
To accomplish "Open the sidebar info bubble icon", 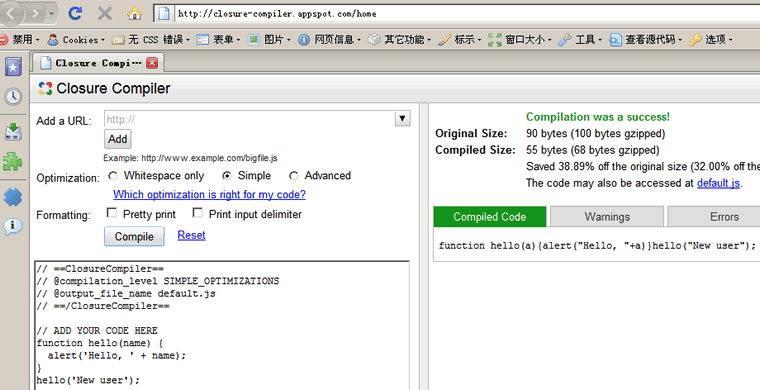I will click(13, 226).
